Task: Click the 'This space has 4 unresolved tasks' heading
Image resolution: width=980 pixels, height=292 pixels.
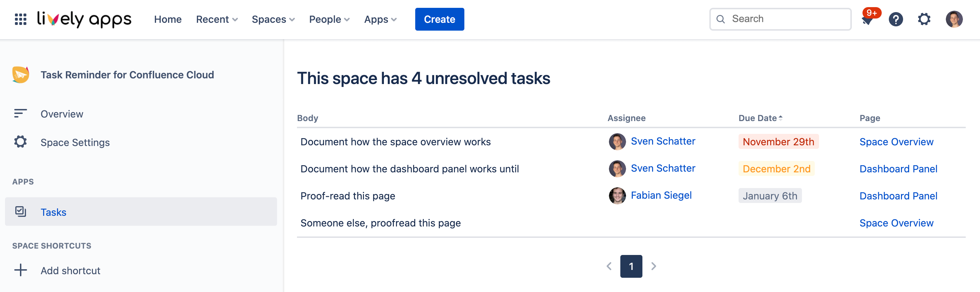Action: tap(423, 78)
